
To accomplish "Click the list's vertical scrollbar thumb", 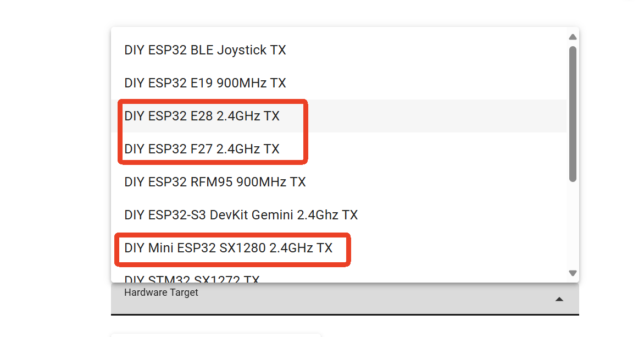I will coord(573,113).
